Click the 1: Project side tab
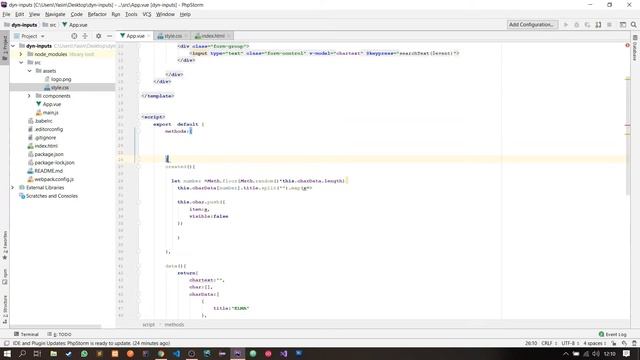The width and height of the screenshot is (640, 360). coord(5,48)
